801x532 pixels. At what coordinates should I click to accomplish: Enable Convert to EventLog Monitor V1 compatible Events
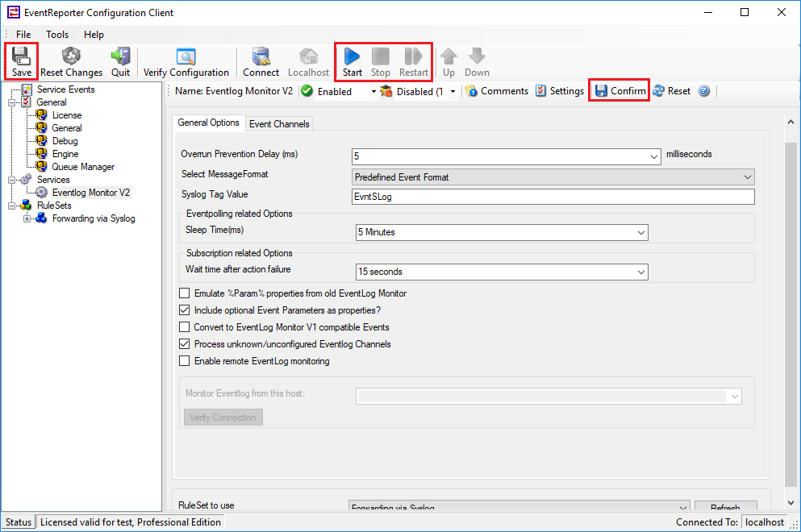(185, 326)
